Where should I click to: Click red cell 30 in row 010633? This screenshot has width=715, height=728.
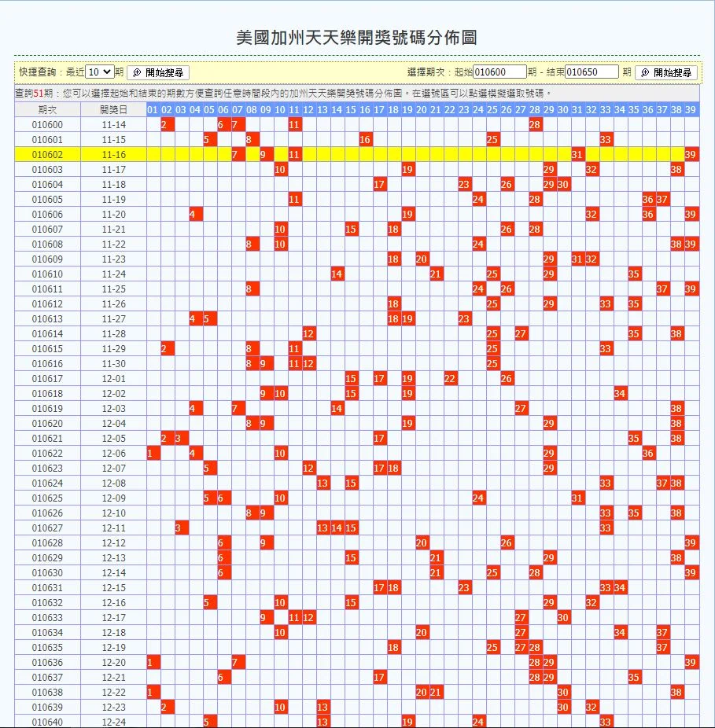pos(563,617)
